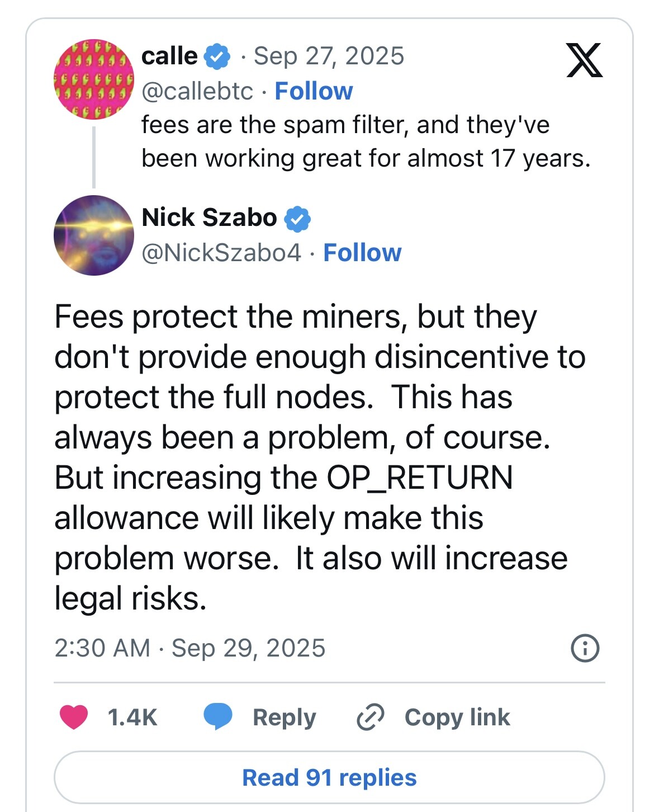Open the Sep 27, 2025 date link
Image resolution: width=659 pixels, height=812 pixels.
(329, 56)
